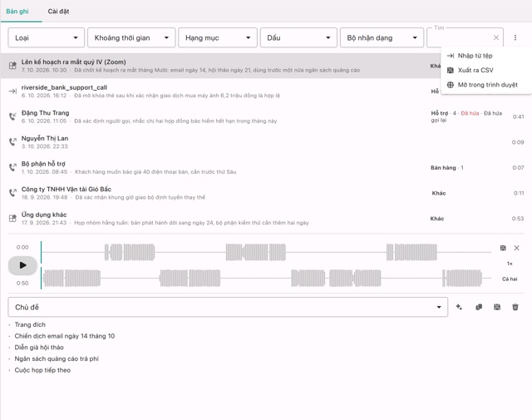The image size is (532, 420).
Task: Choose Nhập từ tệp menu item
Action: coord(485,56)
